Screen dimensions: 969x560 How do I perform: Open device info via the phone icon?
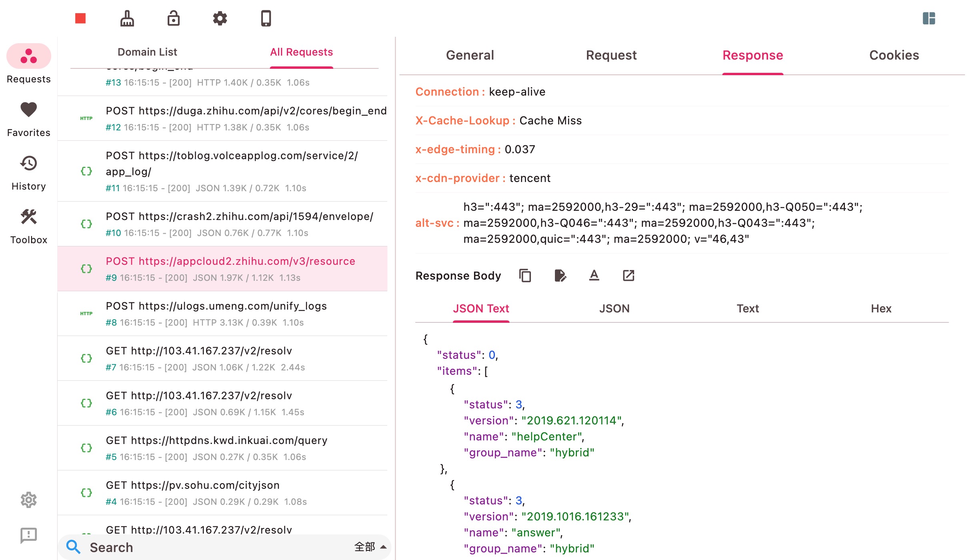[x=266, y=18]
